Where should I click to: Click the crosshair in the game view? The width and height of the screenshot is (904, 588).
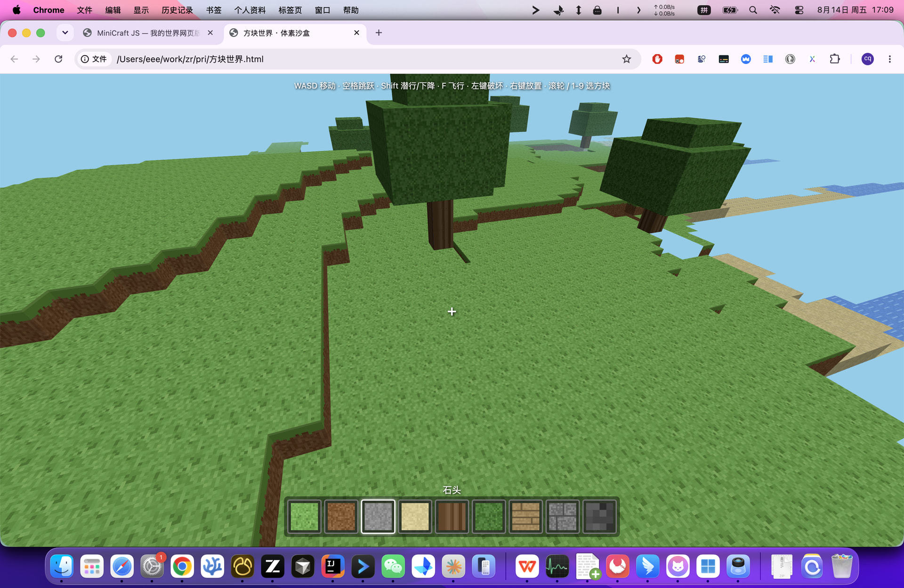(452, 312)
